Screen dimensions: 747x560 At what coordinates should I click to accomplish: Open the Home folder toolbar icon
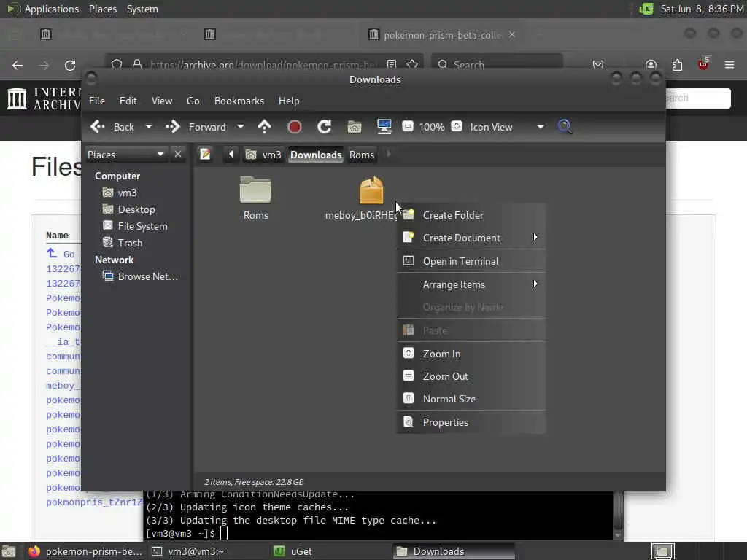[x=354, y=127]
